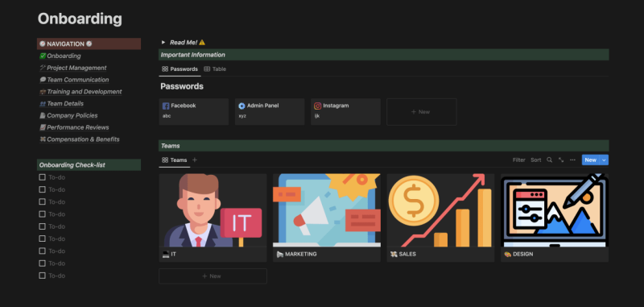Click the megaphone icon beside MARKETING label

[x=279, y=255]
